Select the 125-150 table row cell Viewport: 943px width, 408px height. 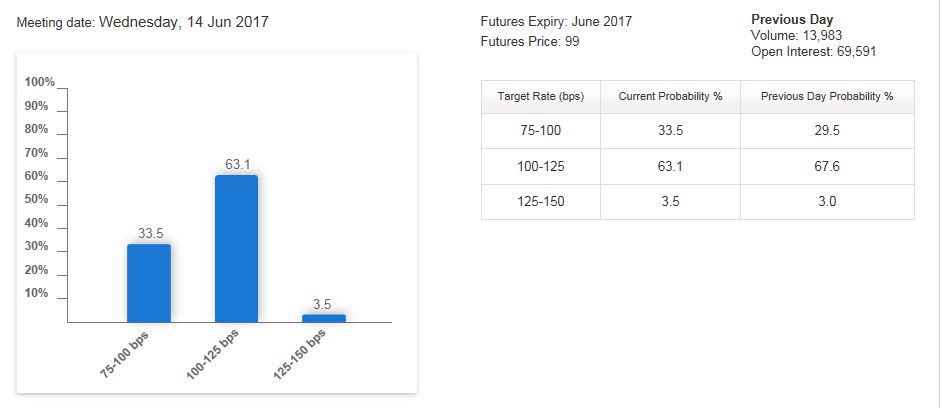click(x=541, y=202)
